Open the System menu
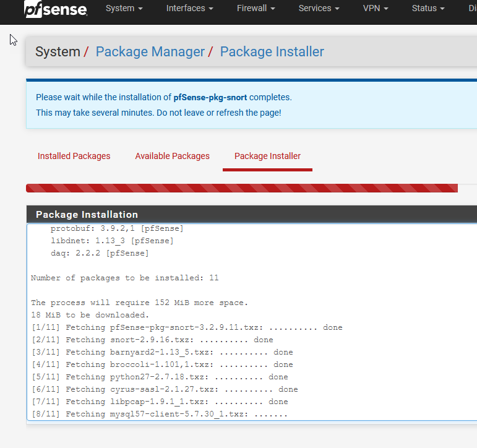Viewport: 477px width, 448px height. [124, 8]
